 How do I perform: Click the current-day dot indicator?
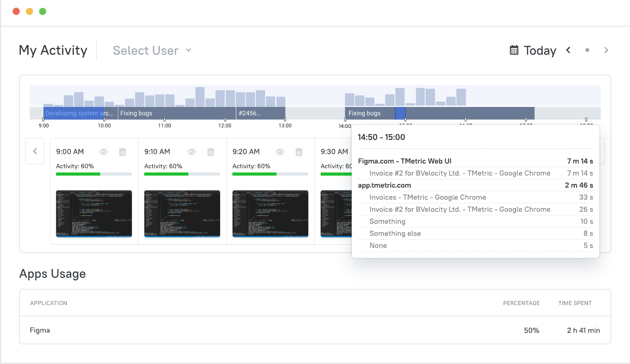tap(587, 50)
